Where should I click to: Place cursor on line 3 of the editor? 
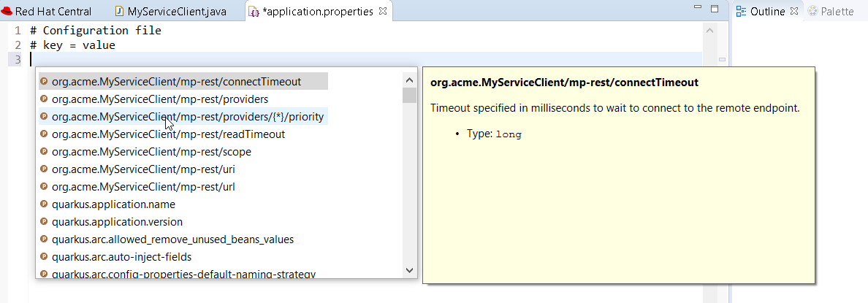pyautogui.click(x=365, y=59)
